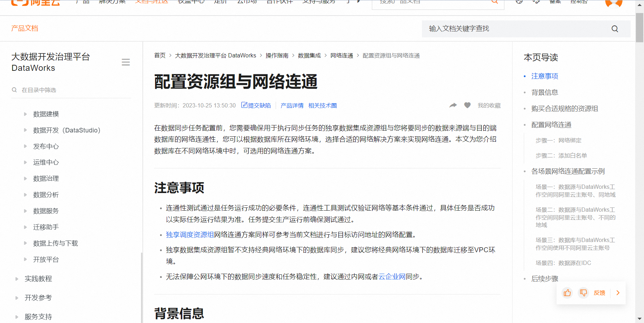Collapse the sidebar with the hamburger icon

click(x=126, y=62)
